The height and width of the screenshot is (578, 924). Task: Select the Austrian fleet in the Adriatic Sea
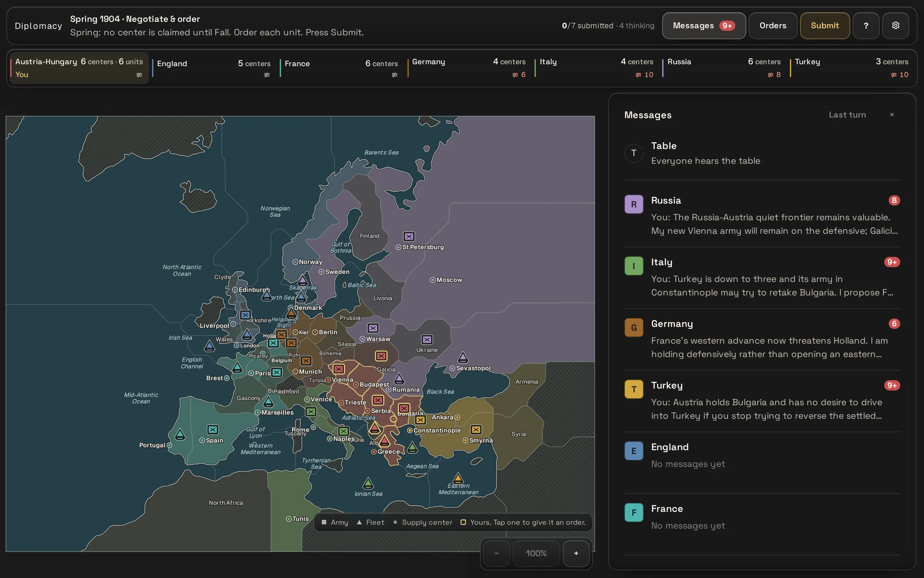374,427
